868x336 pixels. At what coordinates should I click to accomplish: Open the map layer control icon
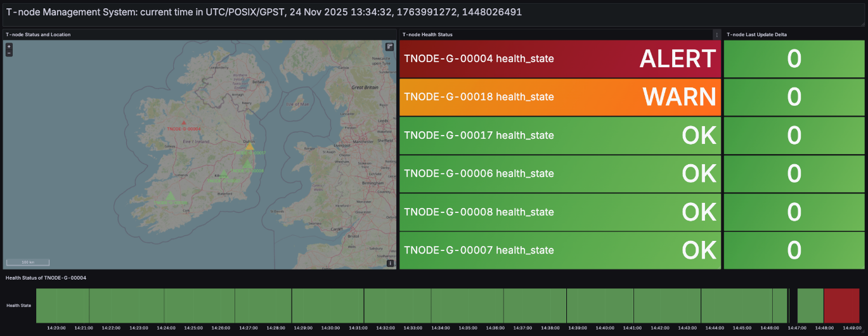pos(390,47)
